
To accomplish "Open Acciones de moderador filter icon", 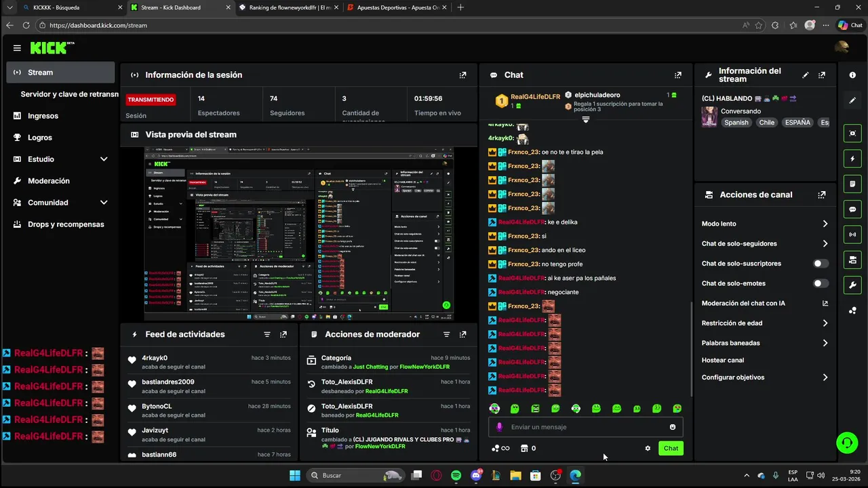I will point(446,334).
